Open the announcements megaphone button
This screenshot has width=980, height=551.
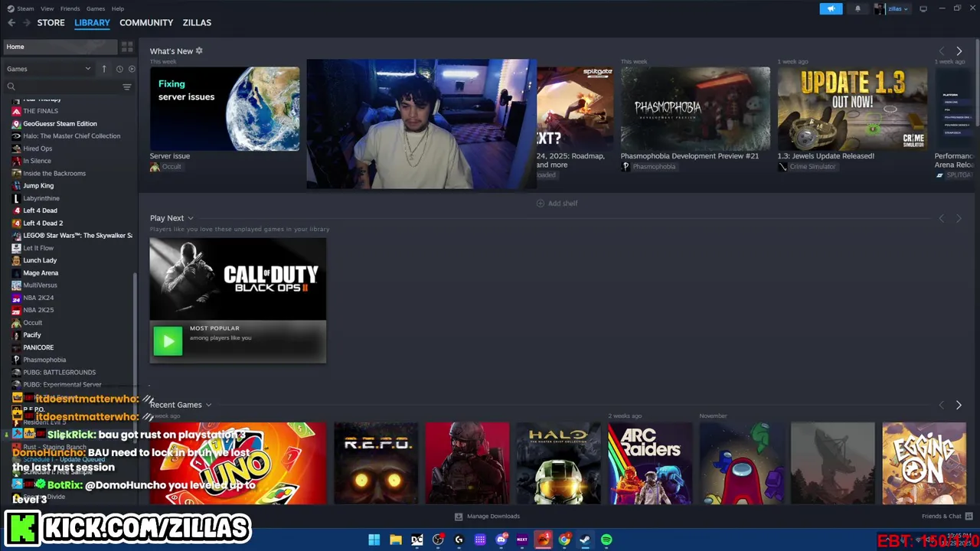pyautogui.click(x=831, y=8)
